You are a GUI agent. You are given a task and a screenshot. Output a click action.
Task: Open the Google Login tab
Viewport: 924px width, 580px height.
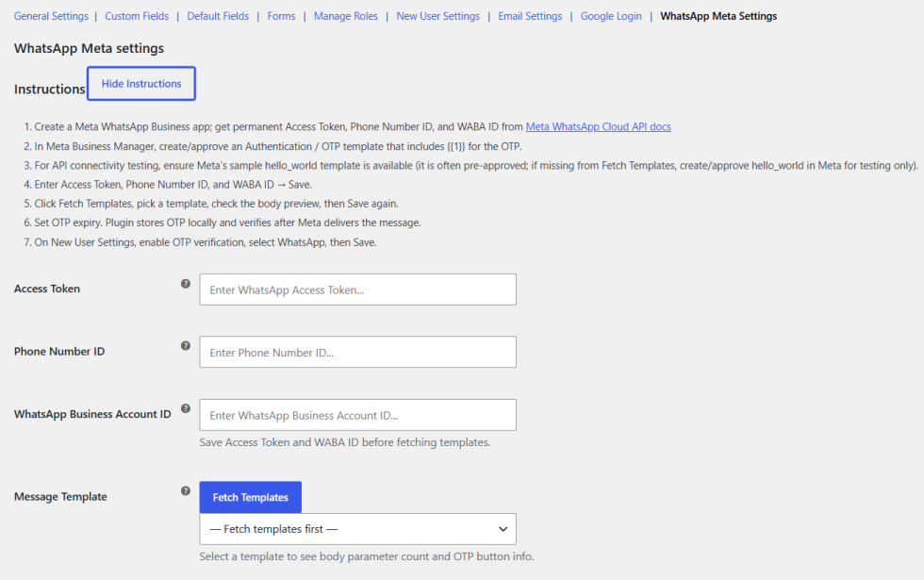(x=611, y=16)
